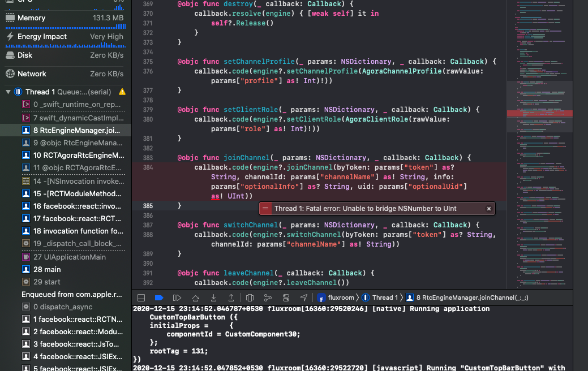The image size is (588, 371).
Task: Click the Simulate Location icon
Action: pos(303,297)
